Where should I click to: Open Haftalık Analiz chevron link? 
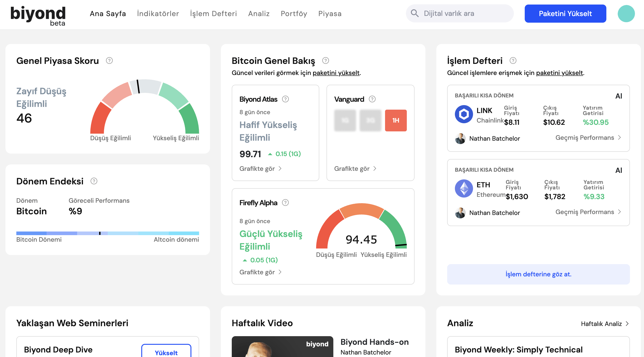click(x=605, y=324)
